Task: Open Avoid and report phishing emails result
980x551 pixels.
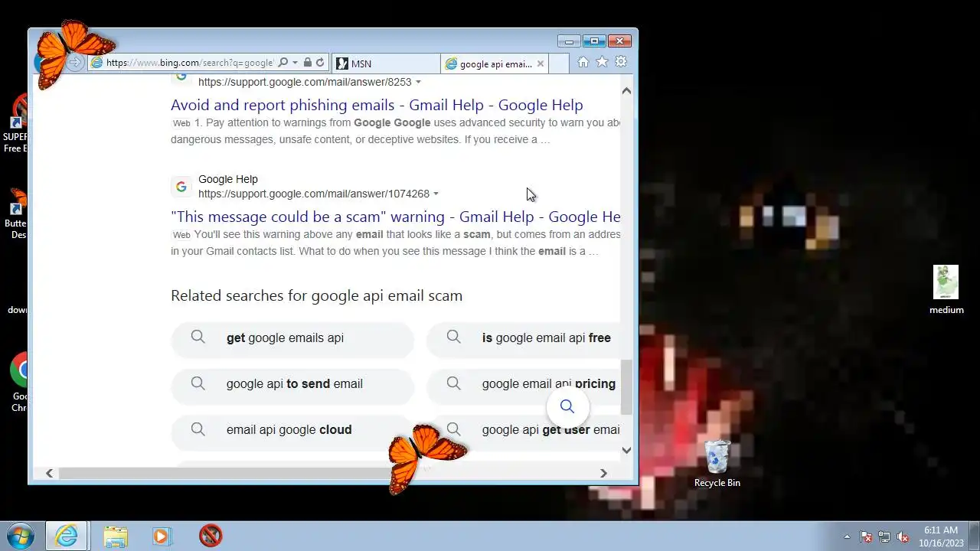Action: (377, 105)
